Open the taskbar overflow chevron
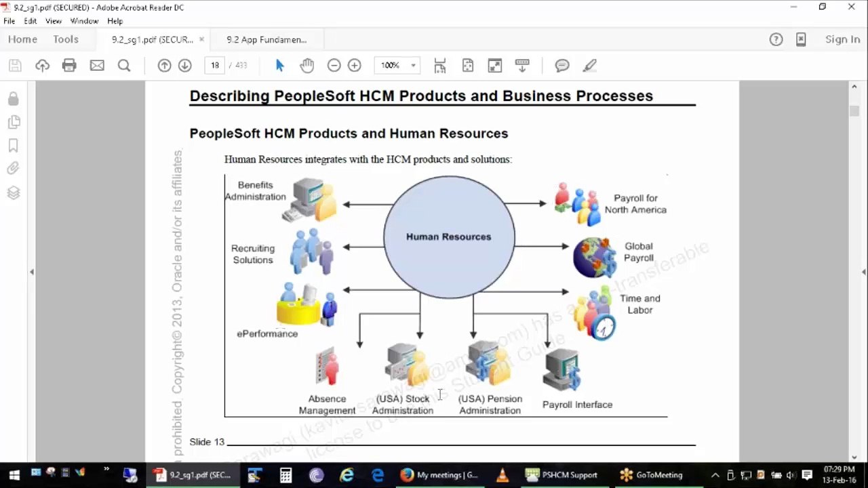The image size is (868, 488). pos(106,469)
